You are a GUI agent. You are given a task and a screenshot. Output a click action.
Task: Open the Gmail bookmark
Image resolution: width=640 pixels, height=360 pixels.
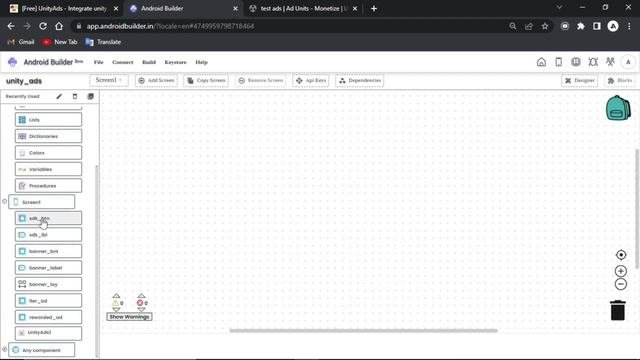click(x=21, y=42)
